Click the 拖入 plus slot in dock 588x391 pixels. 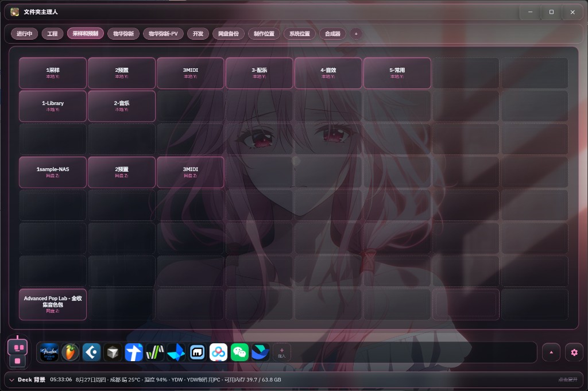click(x=281, y=353)
